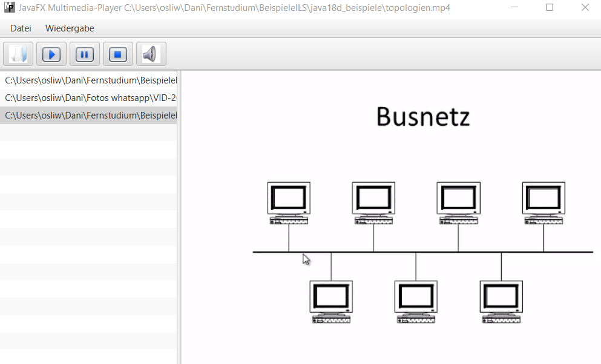601x364 pixels.
Task: Select the first Fernstudium entry in the playlist
Action: [x=90, y=80]
